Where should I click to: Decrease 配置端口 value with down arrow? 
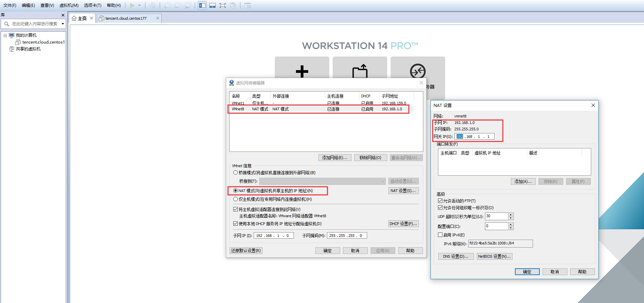click(x=511, y=228)
